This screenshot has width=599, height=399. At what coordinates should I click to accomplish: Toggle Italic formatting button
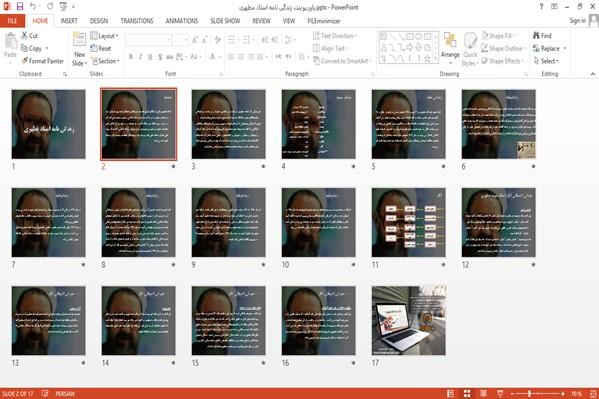click(x=140, y=57)
